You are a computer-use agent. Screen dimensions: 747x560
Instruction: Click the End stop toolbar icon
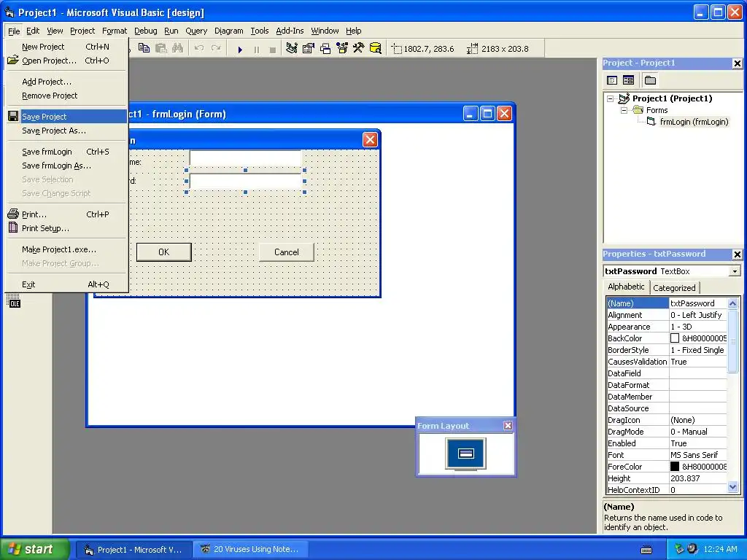click(x=273, y=49)
